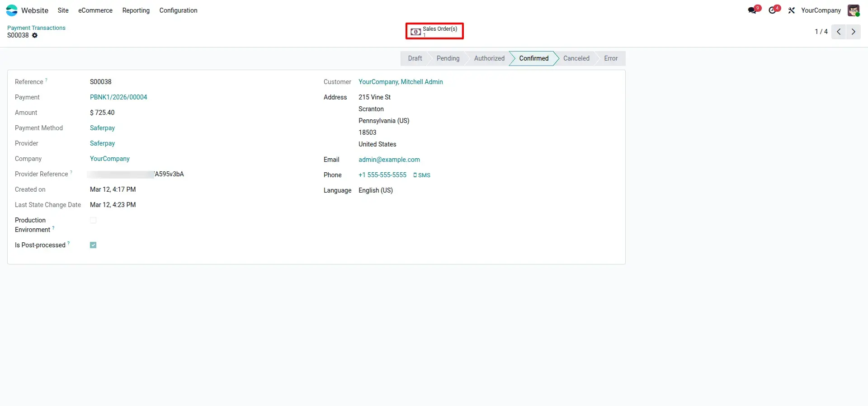The image size is (868, 406).
Task: Open the Site menu
Action: click(63, 10)
